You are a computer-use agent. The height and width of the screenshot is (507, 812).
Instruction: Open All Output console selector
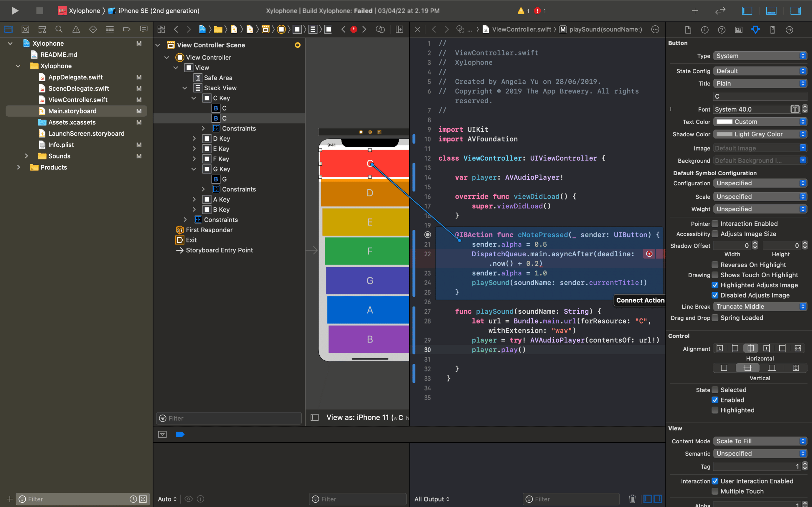431,499
